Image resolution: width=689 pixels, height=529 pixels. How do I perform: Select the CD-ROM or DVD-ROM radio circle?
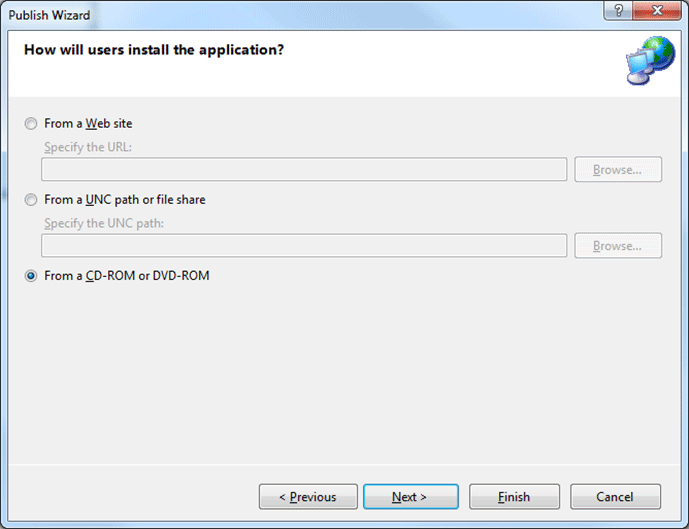point(31,276)
